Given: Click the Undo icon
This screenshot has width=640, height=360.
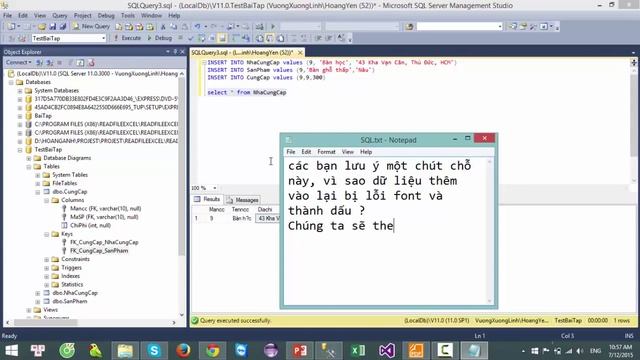Looking at the screenshot, I should 197,27.
